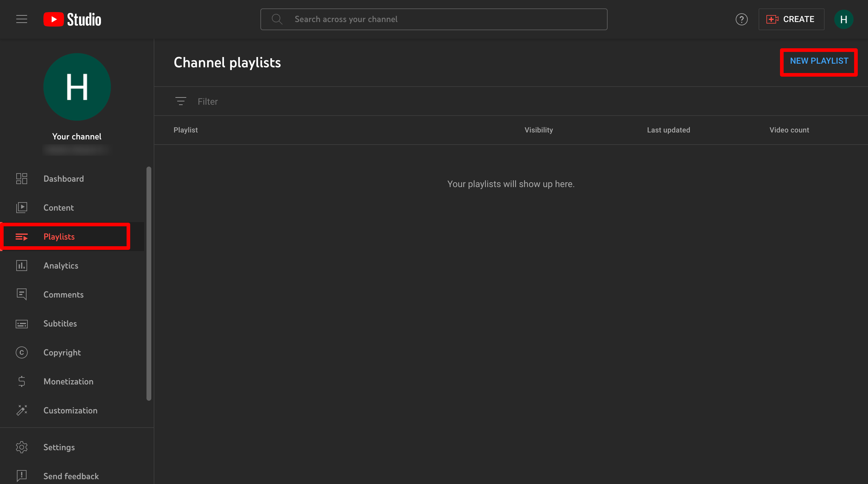Select Settings menu item in sidebar
The width and height of the screenshot is (868, 484).
tap(59, 447)
